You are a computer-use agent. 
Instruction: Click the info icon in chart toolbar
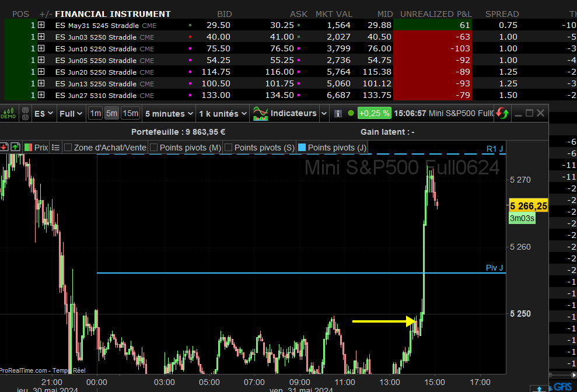338,113
